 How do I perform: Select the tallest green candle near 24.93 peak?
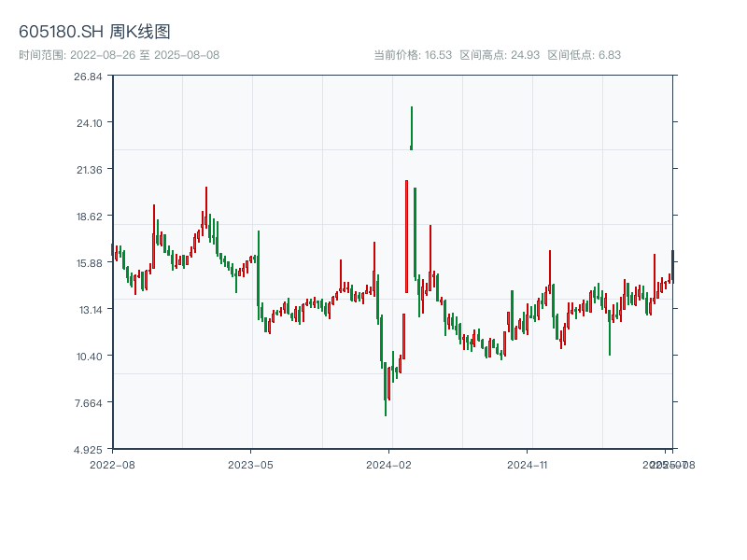tap(412, 128)
